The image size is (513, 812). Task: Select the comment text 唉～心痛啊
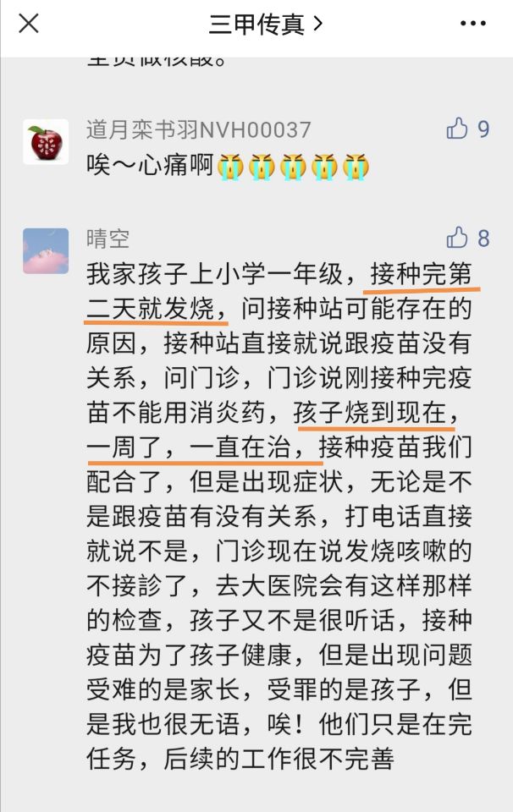tap(151, 166)
